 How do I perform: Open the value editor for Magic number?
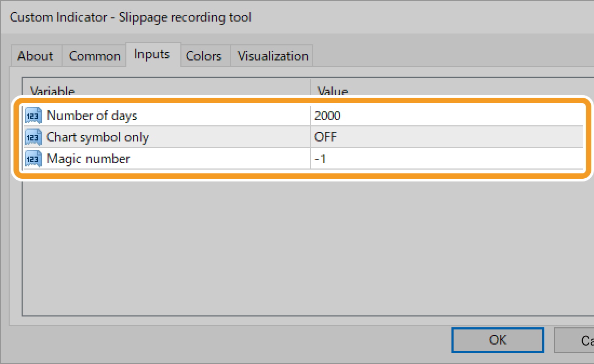coord(378,158)
